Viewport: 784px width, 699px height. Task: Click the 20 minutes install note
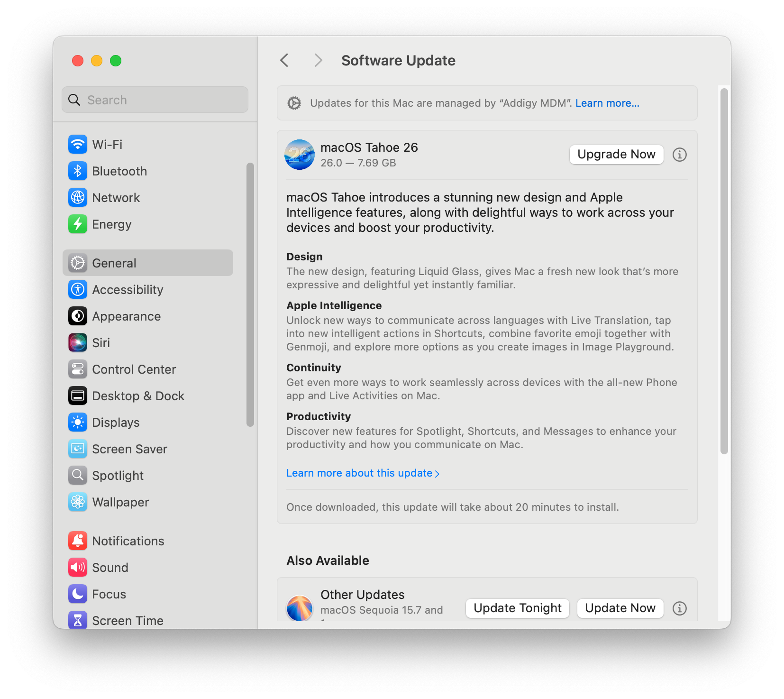pyautogui.click(x=452, y=507)
